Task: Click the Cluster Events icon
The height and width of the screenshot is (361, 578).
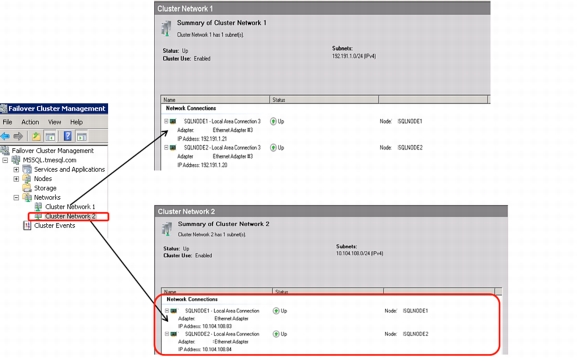Action: 27,225
